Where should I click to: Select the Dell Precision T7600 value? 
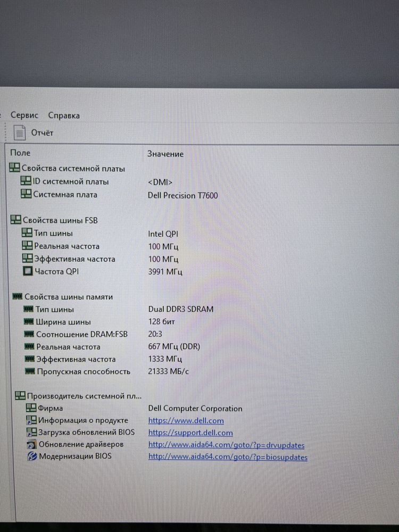(183, 195)
